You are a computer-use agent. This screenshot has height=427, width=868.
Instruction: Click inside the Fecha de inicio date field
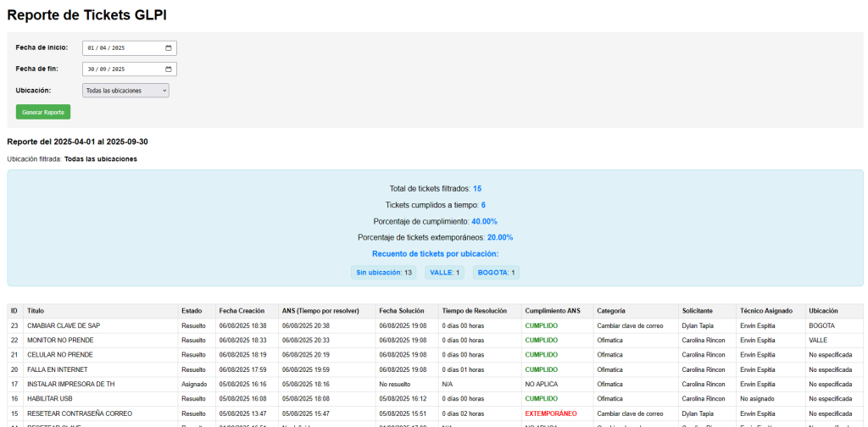point(130,48)
